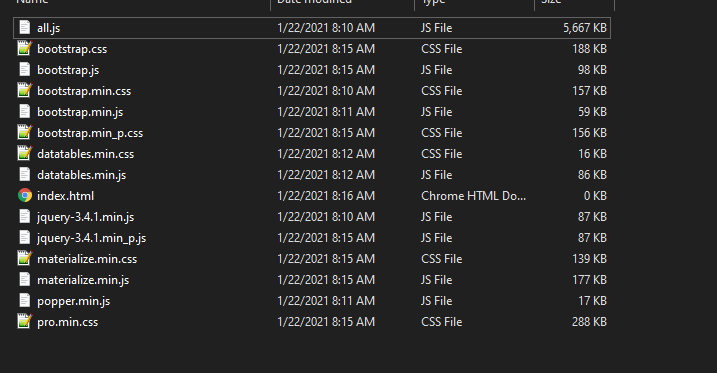
Task: Select the materialize.min.css file icon
Action: coord(25,259)
